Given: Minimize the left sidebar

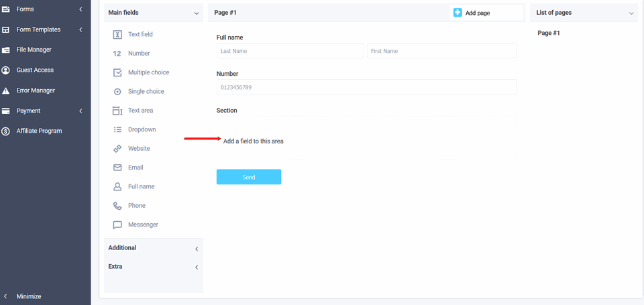Looking at the screenshot, I should 28,296.
